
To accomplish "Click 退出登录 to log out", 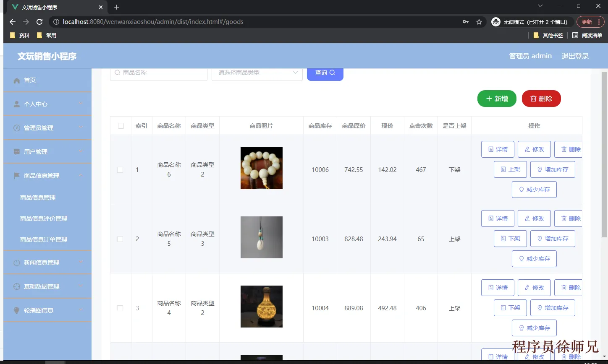I will coord(575,56).
